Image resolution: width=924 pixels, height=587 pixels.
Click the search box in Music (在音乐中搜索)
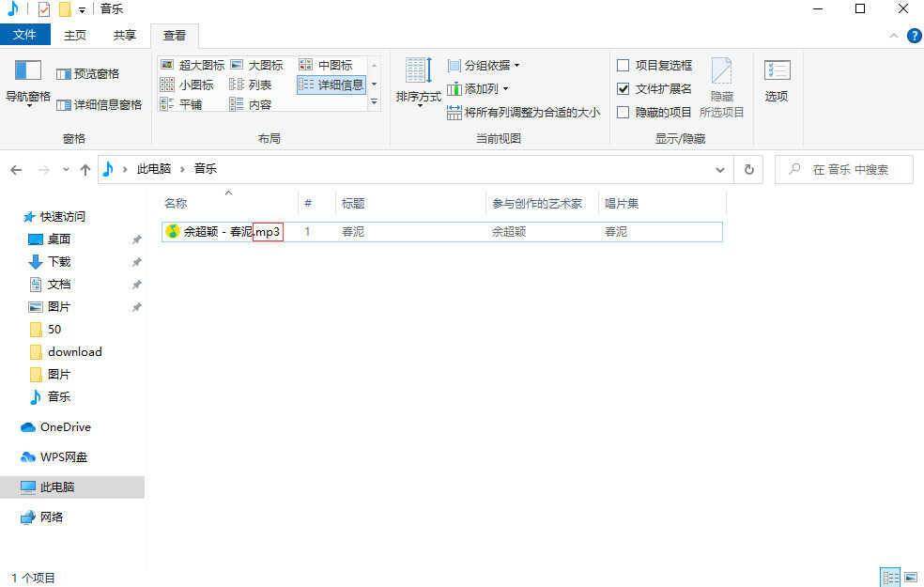850,170
